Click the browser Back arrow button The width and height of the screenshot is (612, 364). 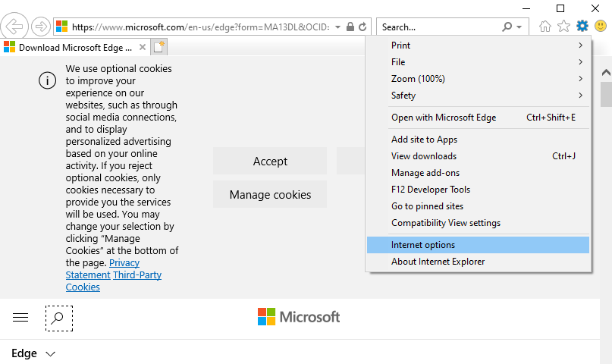coord(14,27)
